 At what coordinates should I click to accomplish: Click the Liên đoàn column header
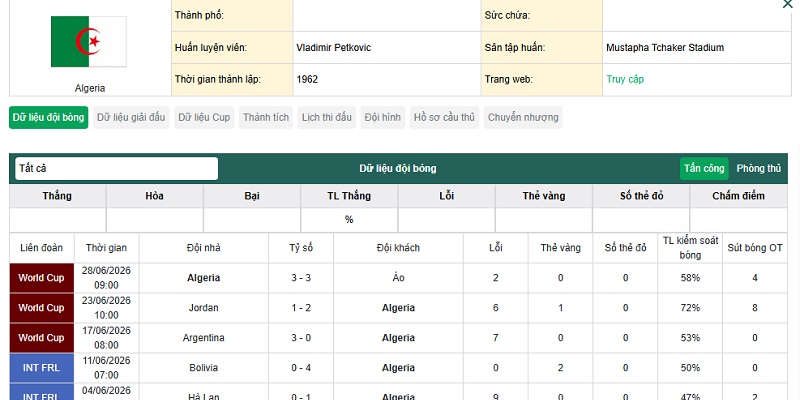click(41, 248)
